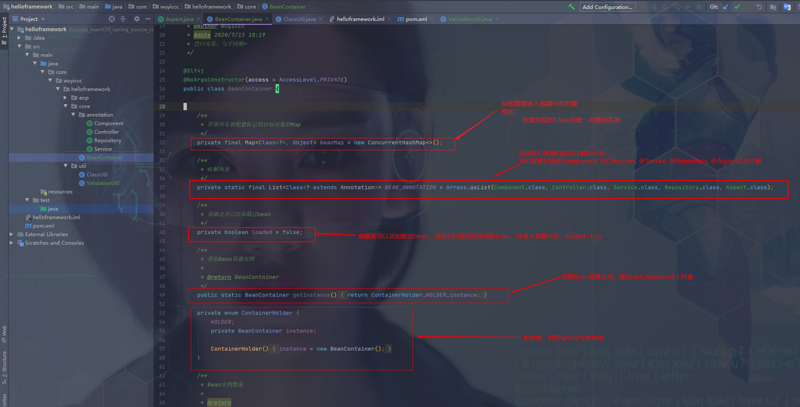This screenshot has height=407, width=800.
Task: Collapse the util package
Action: 65,166
